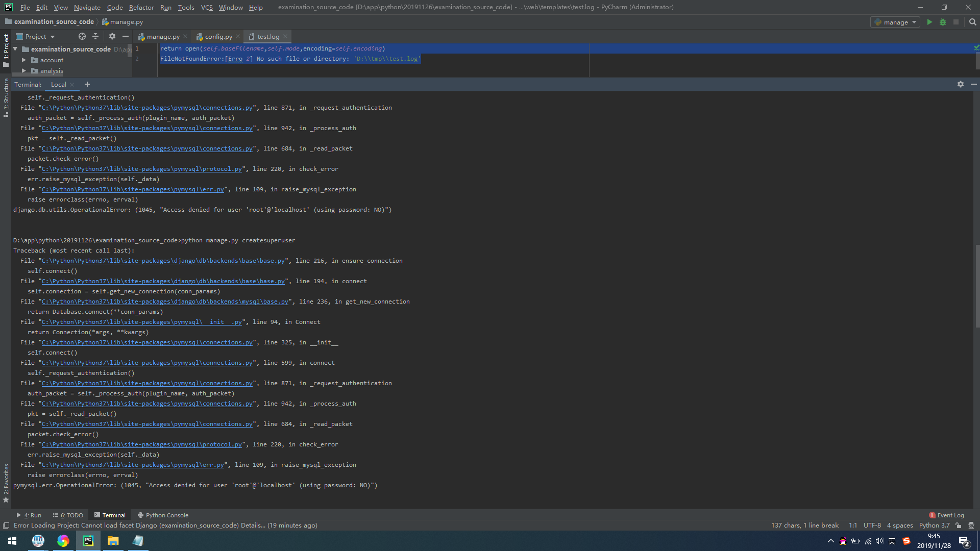Viewport: 980px width, 551px height.
Task: Change the 4 spaces indent setting
Action: pyautogui.click(x=899, y=525)
